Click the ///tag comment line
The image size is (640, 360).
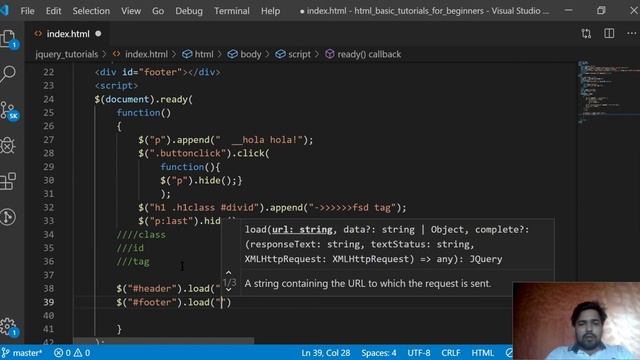133,262
